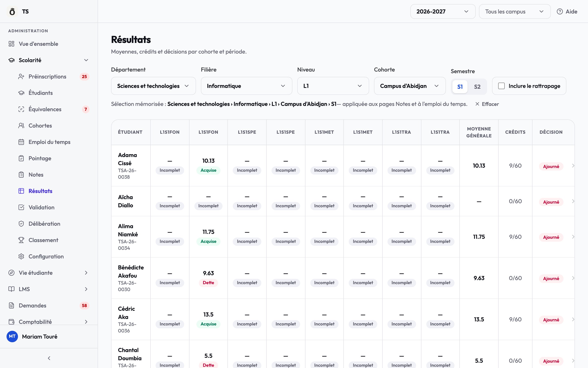Image resolution: width=588 pixels, height=368 pixels.
Task: Click the Préinscriptions user-plus icon
Action: pyautogui.click(x=21, y=77)
